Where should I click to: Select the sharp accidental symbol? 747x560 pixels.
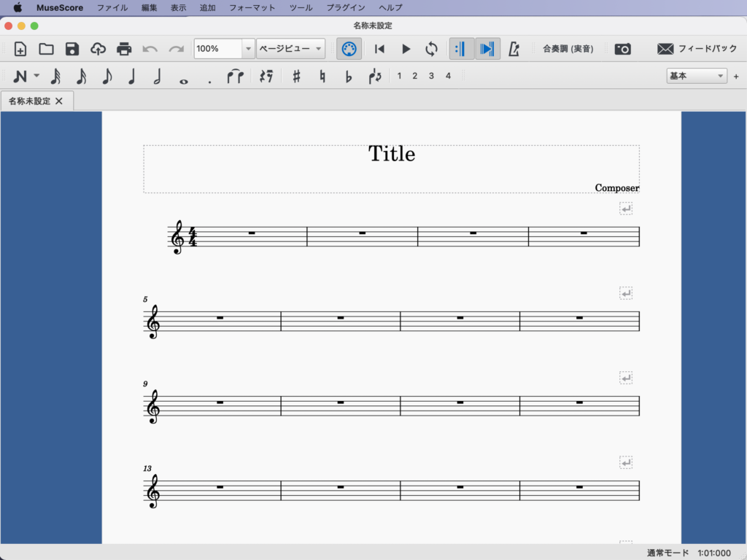tap(296, 76)
